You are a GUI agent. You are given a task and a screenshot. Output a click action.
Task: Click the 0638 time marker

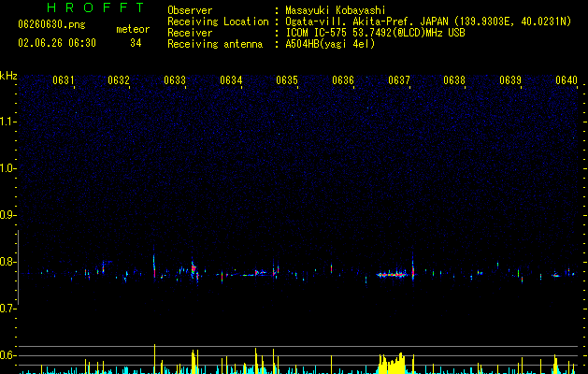454,80
